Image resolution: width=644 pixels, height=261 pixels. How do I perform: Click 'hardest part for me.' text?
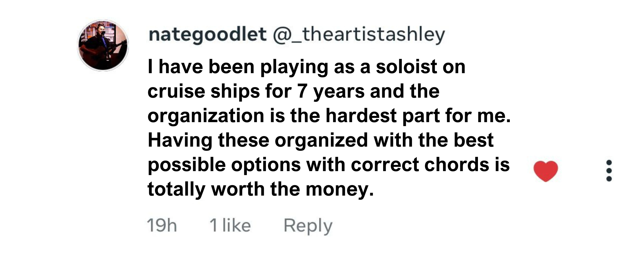pos(418,116)
